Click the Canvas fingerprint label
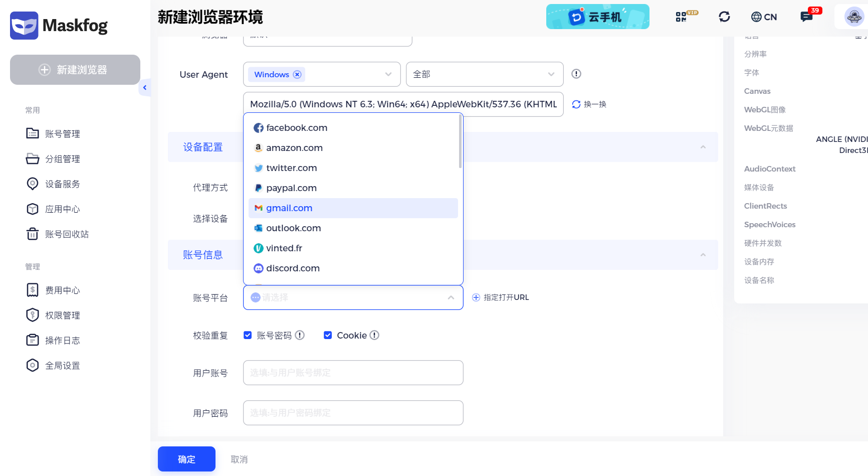 point(757,91)
